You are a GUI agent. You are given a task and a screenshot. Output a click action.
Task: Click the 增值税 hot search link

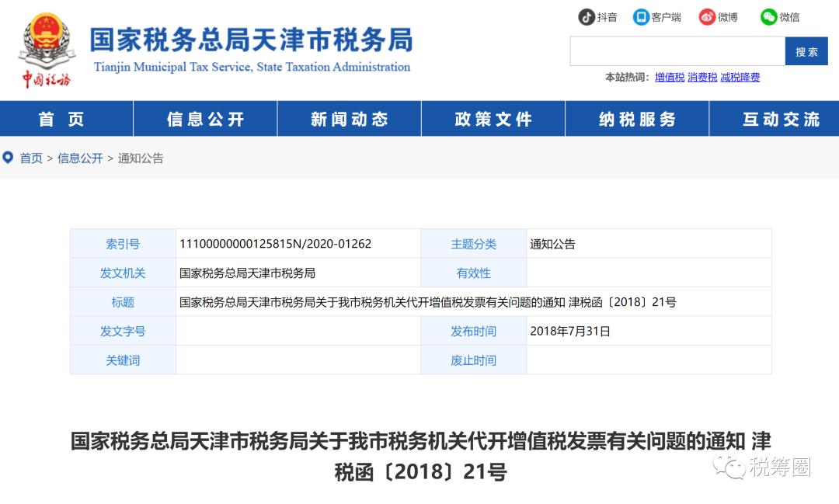669,77
